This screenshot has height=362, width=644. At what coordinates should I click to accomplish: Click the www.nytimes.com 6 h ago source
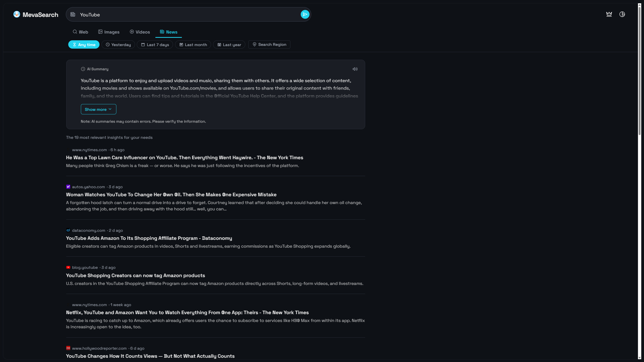[98, 150]
